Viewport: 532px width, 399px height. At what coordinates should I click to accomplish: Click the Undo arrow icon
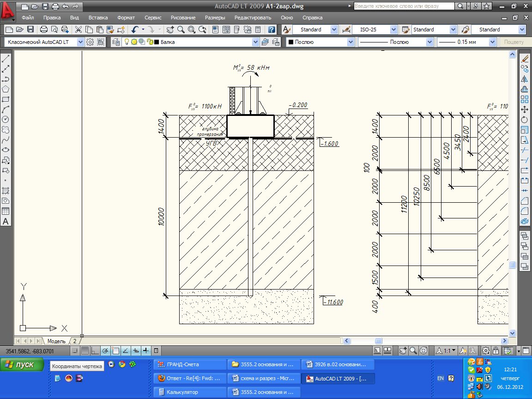coord(135,30)
